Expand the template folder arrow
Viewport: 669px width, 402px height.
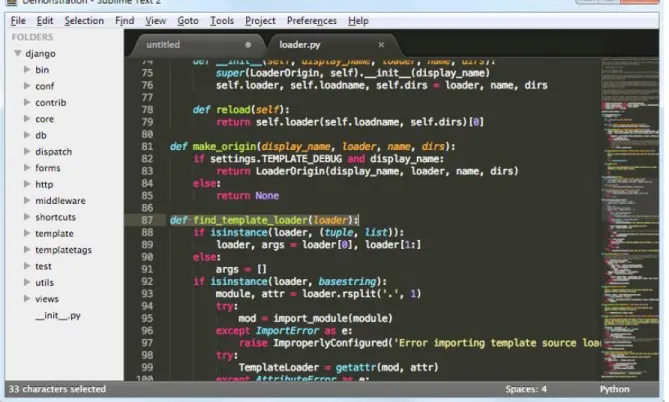click(x=27, y=233)
